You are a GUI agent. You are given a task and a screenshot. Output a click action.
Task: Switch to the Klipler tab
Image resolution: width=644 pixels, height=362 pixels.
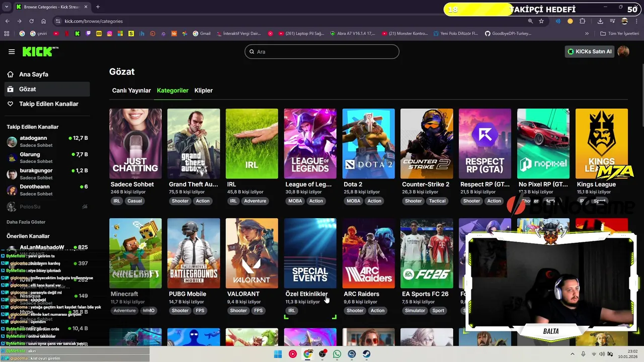coord(204,90)
